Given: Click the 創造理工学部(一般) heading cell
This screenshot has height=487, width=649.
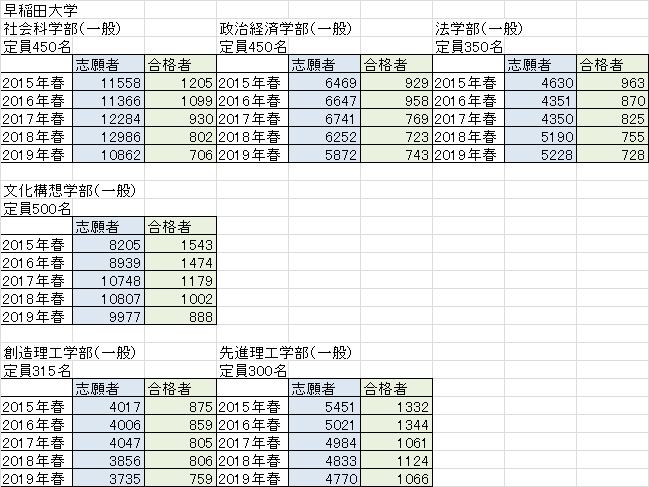Looking at the screenshot, I should tap(72, 352).
